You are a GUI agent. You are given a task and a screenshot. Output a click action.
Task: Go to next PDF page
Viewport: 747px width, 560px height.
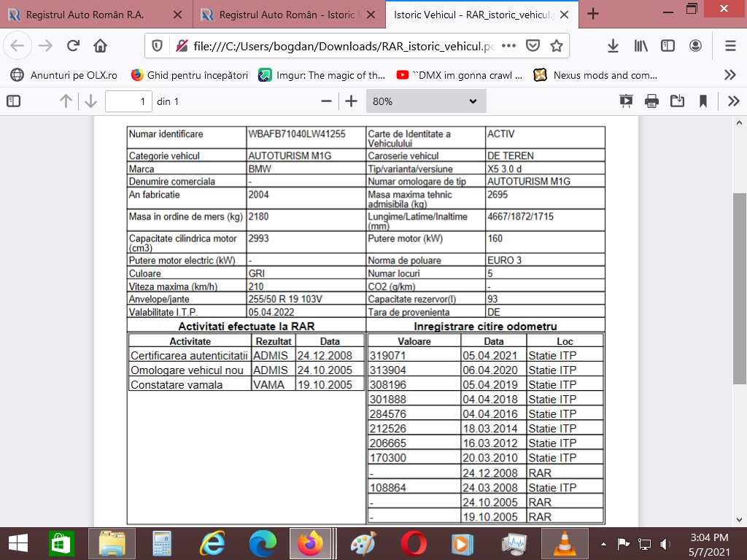pos(90,101)
